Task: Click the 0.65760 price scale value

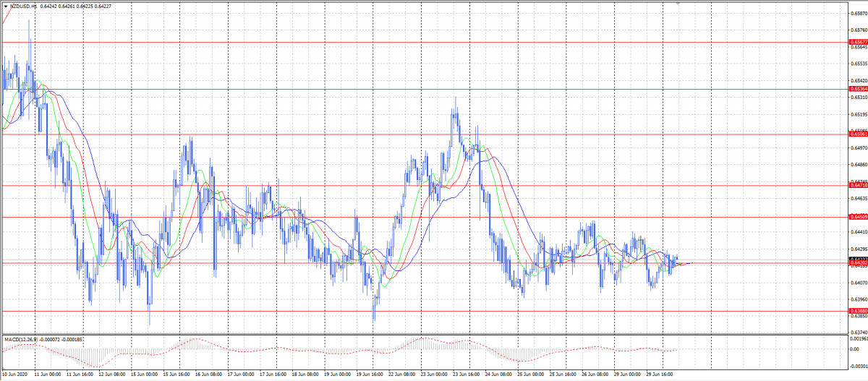Action: [x=859, y=30]
